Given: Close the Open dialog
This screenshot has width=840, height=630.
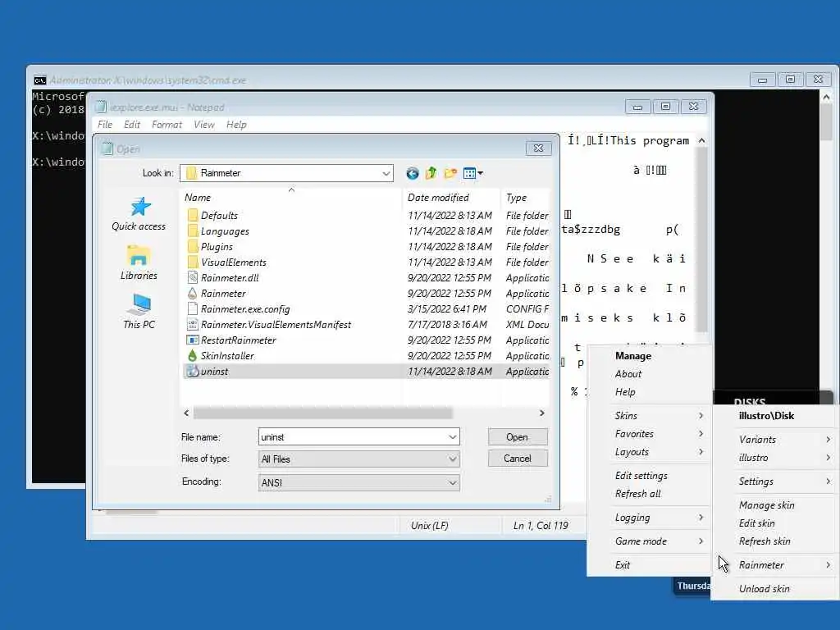Looking at the screenshot, I should [x=538, y=148].
